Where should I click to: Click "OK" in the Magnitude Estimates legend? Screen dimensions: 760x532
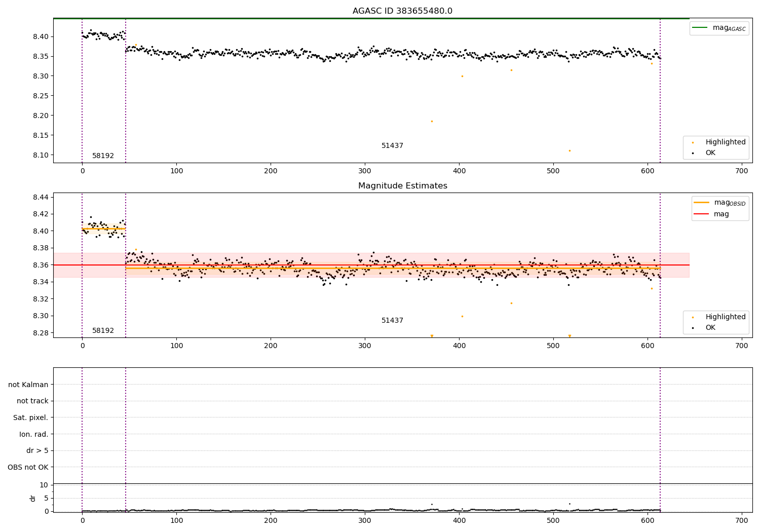[x=710, y=327]
